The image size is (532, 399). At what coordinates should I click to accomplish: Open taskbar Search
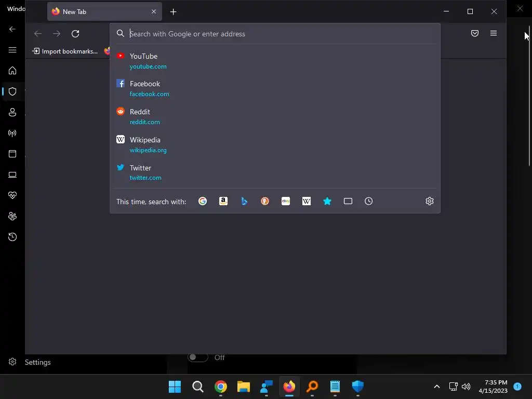click(x=198, y=387)
